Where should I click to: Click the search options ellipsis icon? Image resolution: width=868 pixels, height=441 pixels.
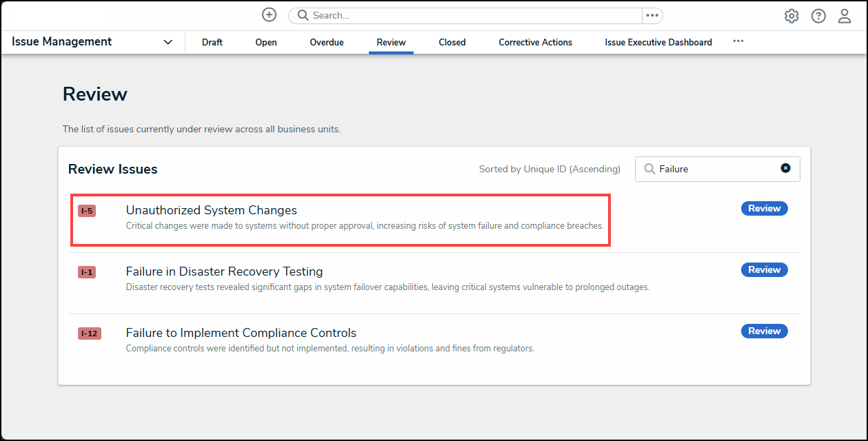652,15
